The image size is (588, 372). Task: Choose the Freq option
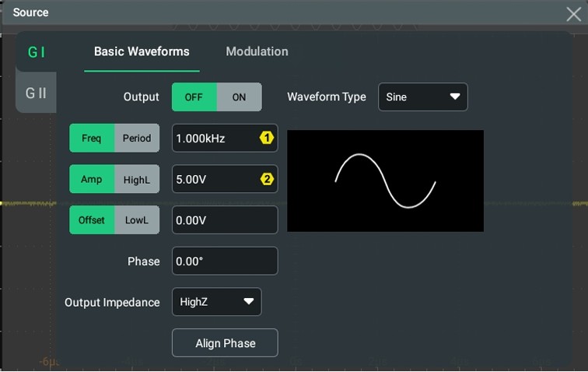click(x=92, y=139)
